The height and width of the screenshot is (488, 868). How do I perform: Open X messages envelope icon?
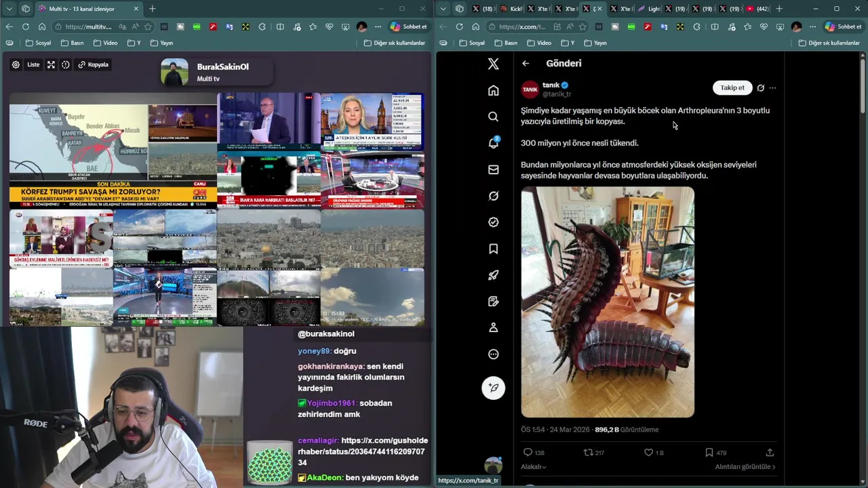(x=493, y=169)
